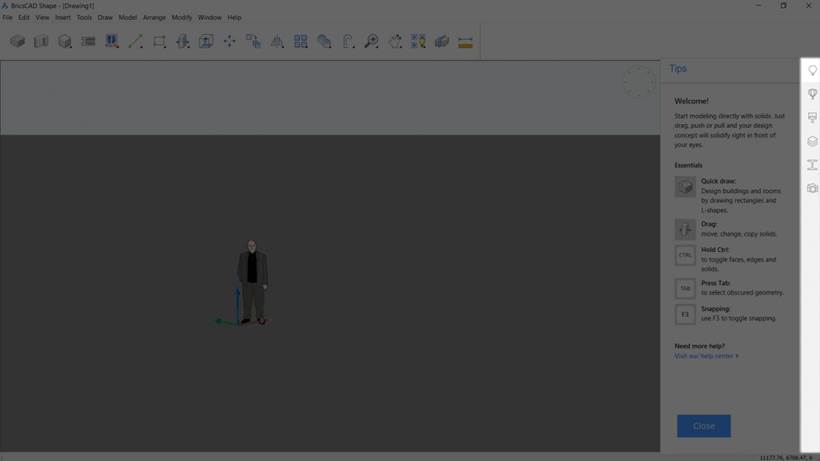
Task: Click the CTRL key tip icon
Action: (685, 255)
